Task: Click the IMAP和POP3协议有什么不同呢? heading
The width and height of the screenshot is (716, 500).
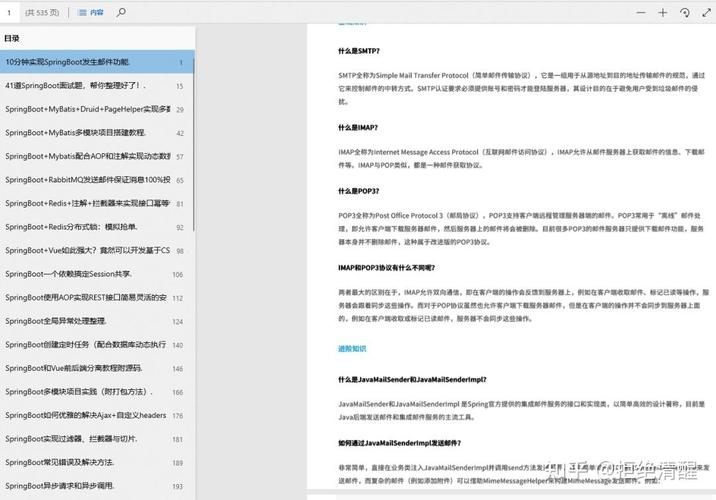Action: pos(386,268)
